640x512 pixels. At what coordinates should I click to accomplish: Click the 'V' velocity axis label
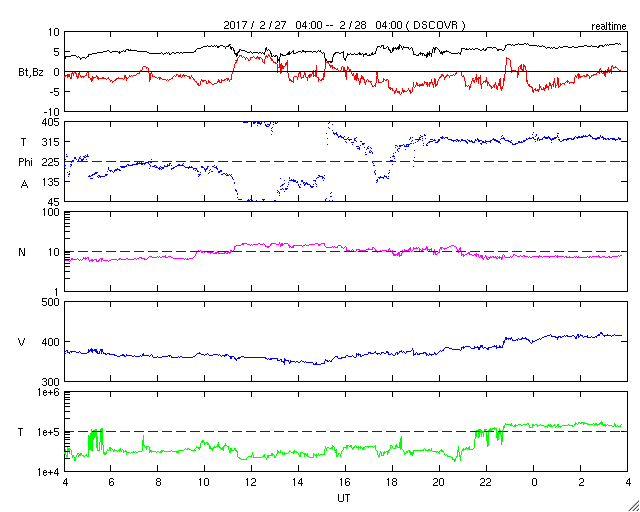pyautogui.click(x=22, y=342)
